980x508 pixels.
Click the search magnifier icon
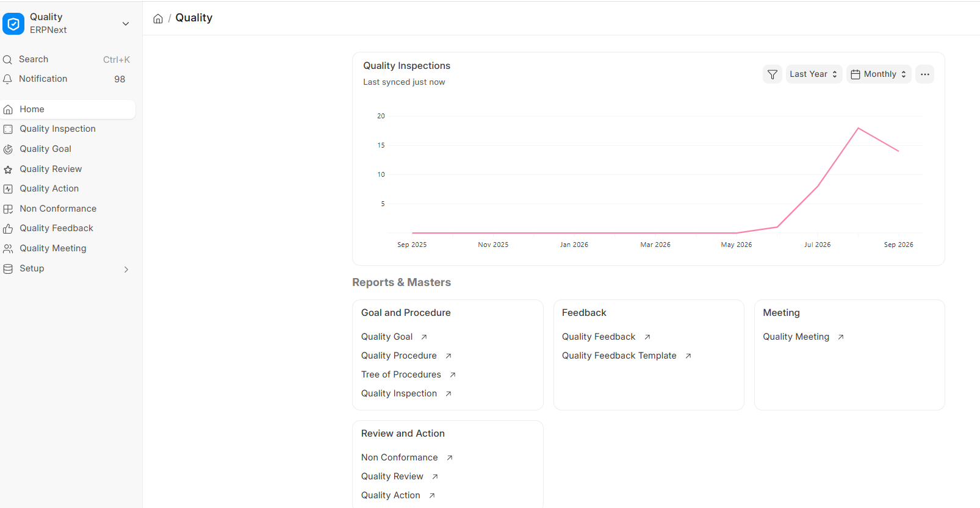[x=7, y=60]
